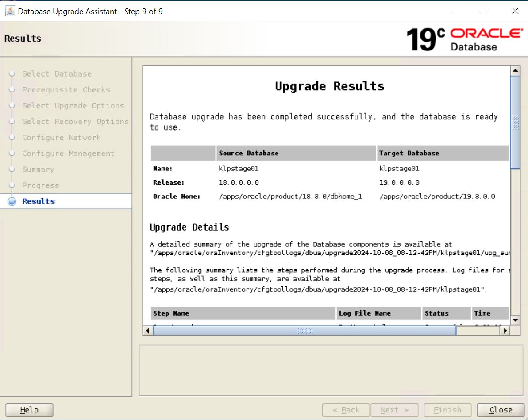Image resolution: width=528 pixels, height=420 pixels.
Task: Click the disabled Back button
Action: pyautogui.click(x=346, y=410)
